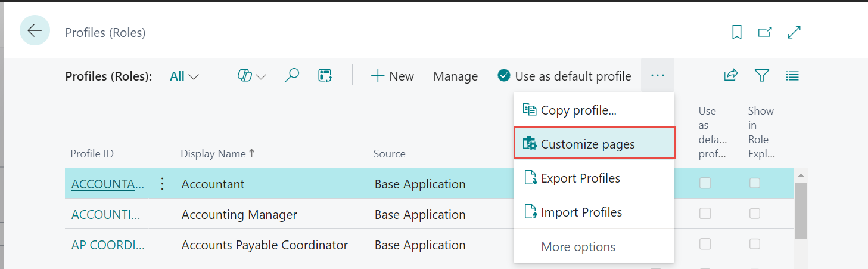The image size is (868, 269).
Task: Toggle Accounts Payable Coordinator default profile checkbox
Action: [705, 244]
